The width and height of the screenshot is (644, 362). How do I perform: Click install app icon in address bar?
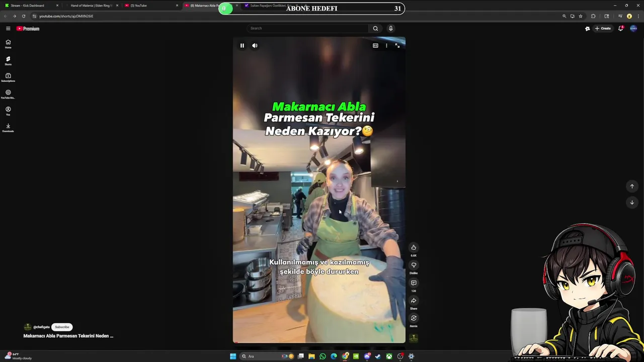[572, 16]
